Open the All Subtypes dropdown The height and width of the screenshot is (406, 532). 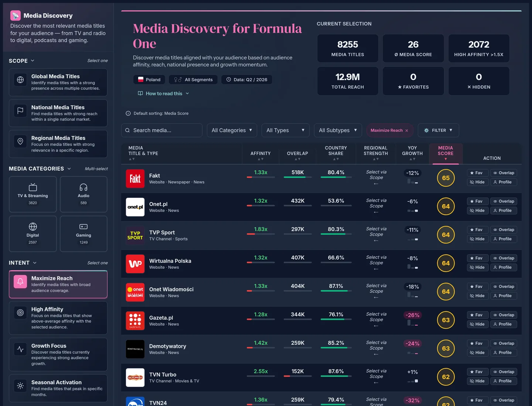pyautogui.click(x=338, y=130)
